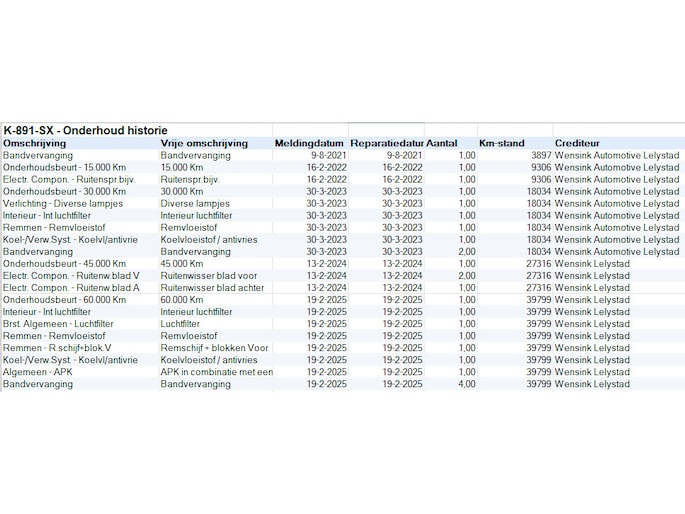Image resolution: width=685 pixels, height=514 pixels.
Task: Click the Omschrijving column header
Action: pos(35,143)
